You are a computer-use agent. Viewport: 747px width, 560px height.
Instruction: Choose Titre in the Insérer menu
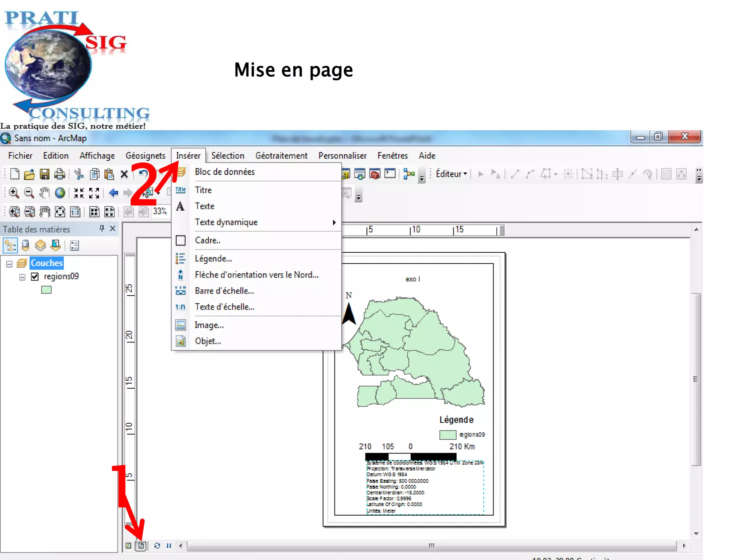pos(257,190)
